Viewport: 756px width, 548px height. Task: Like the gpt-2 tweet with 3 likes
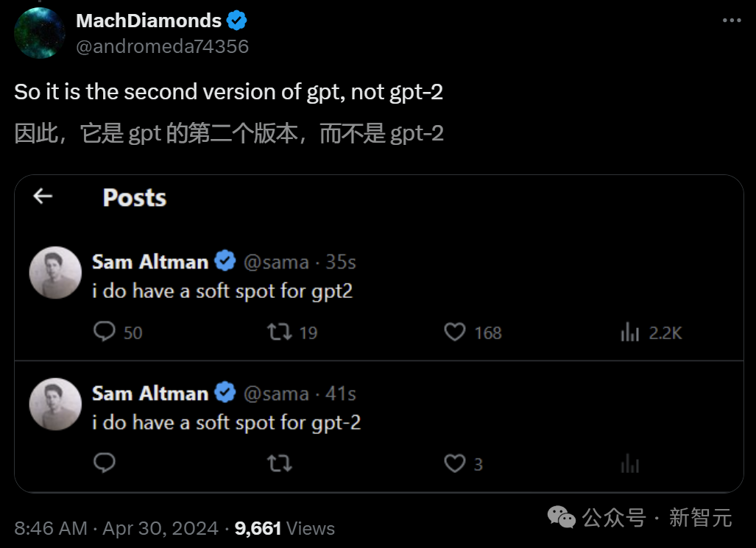(x=455, y=463)
